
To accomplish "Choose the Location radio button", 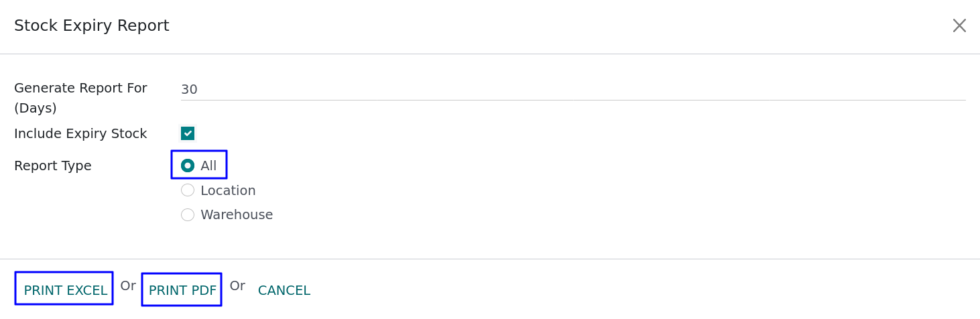I will pyautogui.click(x=188, y=190).
